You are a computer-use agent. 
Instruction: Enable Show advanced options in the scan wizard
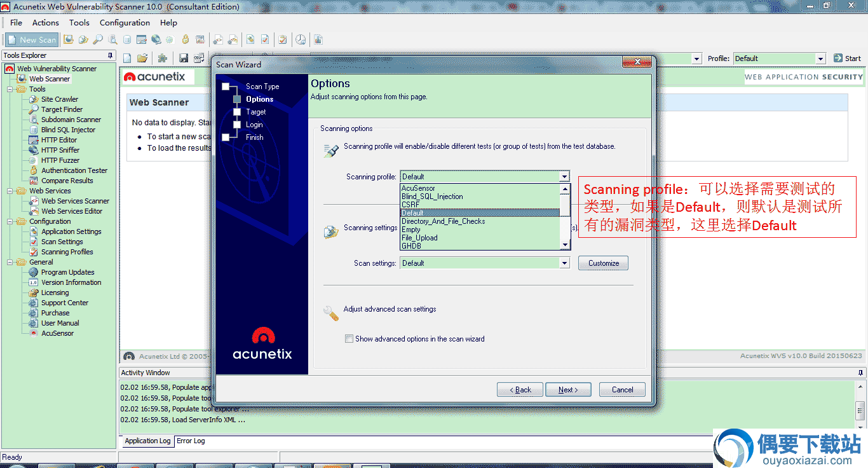point(349,339)
